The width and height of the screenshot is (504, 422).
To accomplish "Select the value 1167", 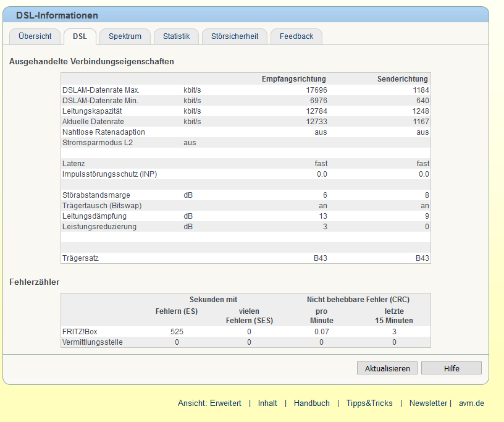I will (421, 122).
